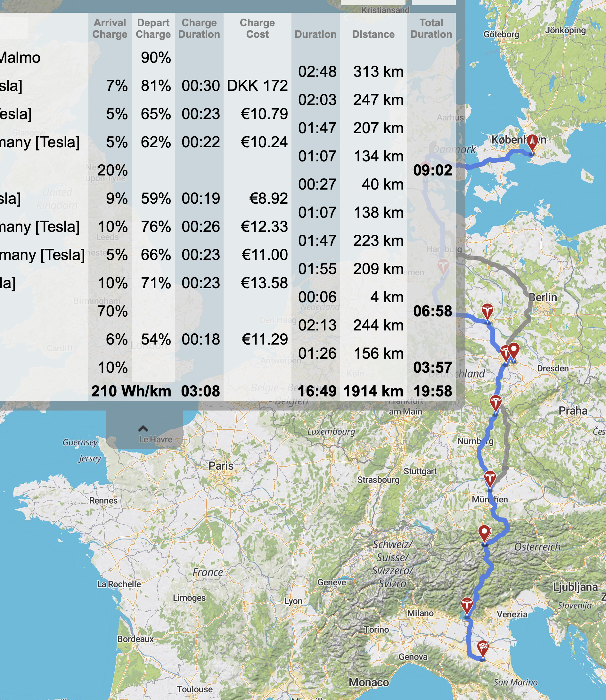This screenshot has height=700, width=606.
Task: Click the Distance column header
Action: point(373,34)
